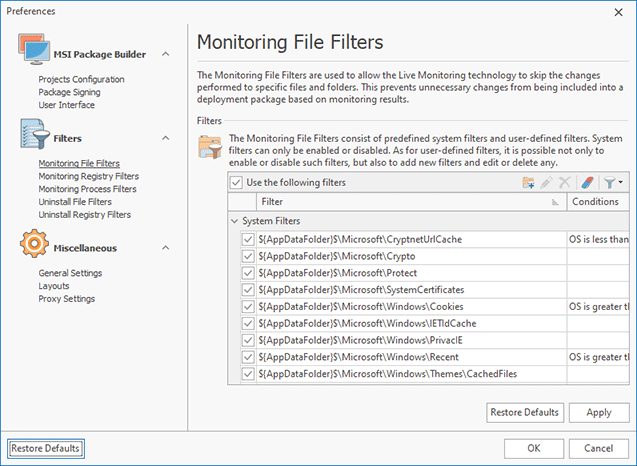Click the eraser clear icon in toolbar
The width and height of the screenshot is (637, 466).
(x=587, y=183)
